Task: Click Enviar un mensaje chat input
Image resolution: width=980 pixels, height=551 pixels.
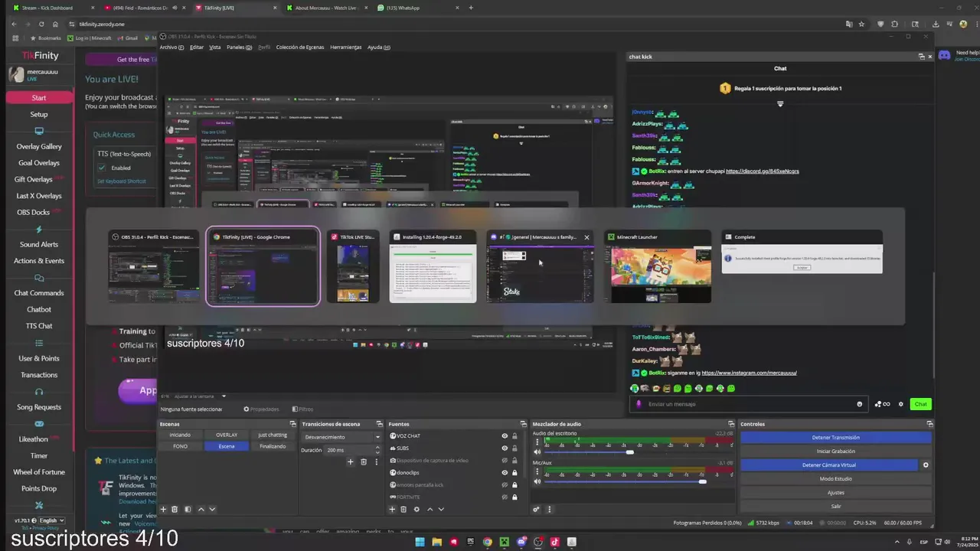Action: 750,404
